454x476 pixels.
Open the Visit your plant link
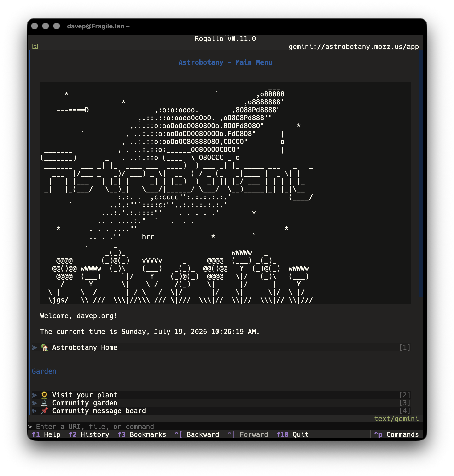221,395
